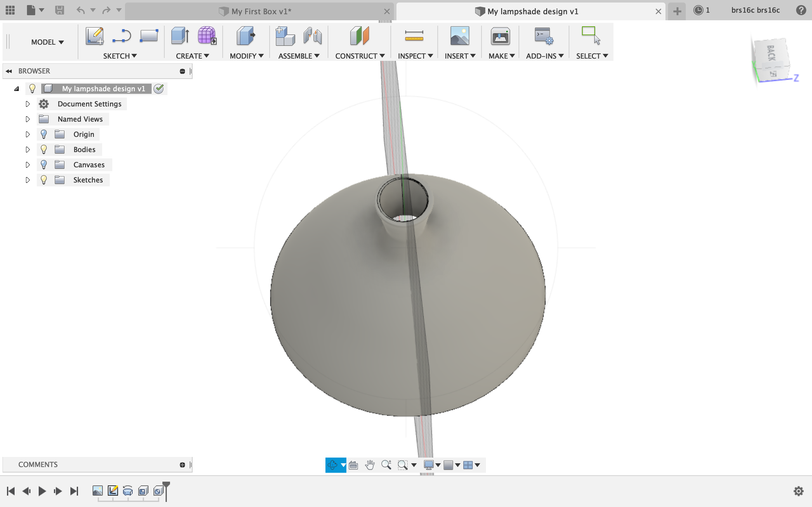
Task: Click the Joint icon in Assemble
Action: pyautogui.click(x=312, y=36)
